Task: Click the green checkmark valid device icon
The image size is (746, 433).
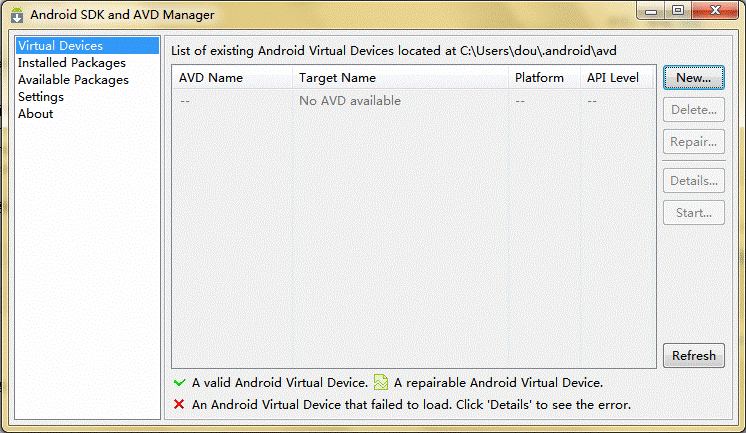Action: 179,383
